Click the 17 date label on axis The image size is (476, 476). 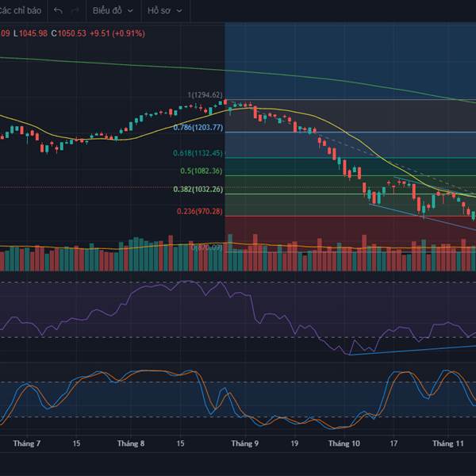point(393,443)
